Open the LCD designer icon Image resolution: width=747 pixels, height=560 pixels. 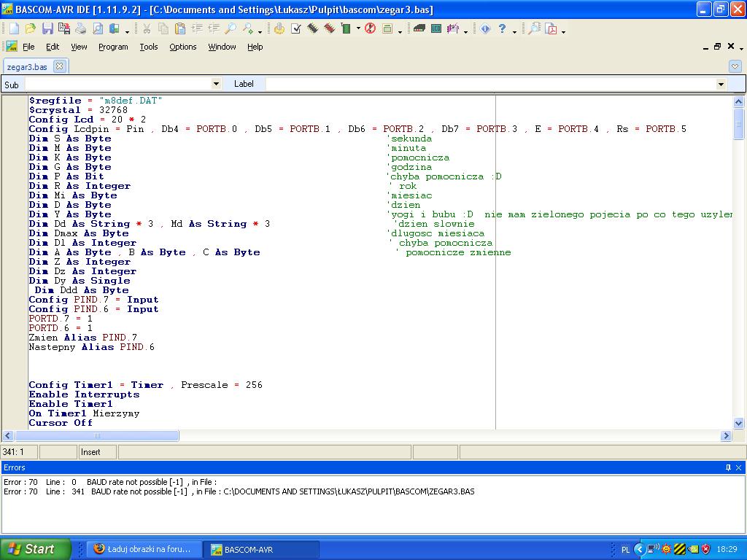click(436, 28)
